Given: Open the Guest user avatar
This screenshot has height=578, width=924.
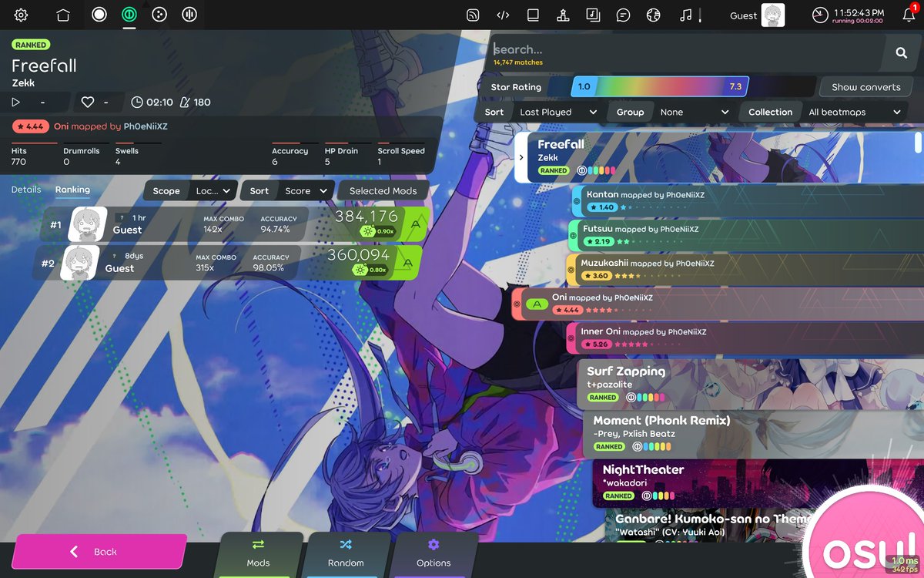Looking at the screenshot, I should [x=773, y=15].
